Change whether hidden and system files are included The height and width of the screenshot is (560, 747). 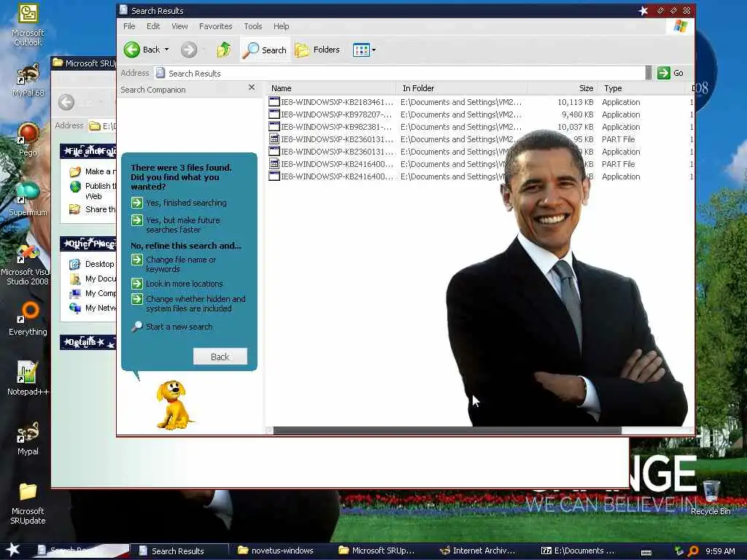pos(189,304)
